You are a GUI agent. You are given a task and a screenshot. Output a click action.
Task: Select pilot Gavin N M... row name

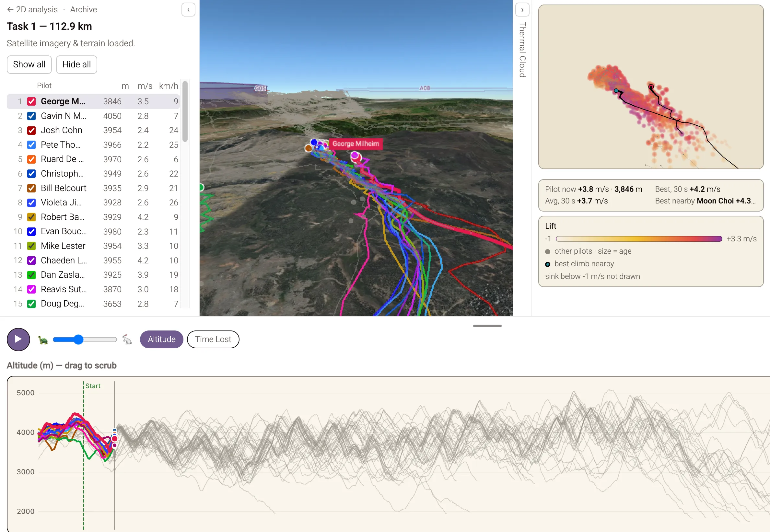point(63,116)
